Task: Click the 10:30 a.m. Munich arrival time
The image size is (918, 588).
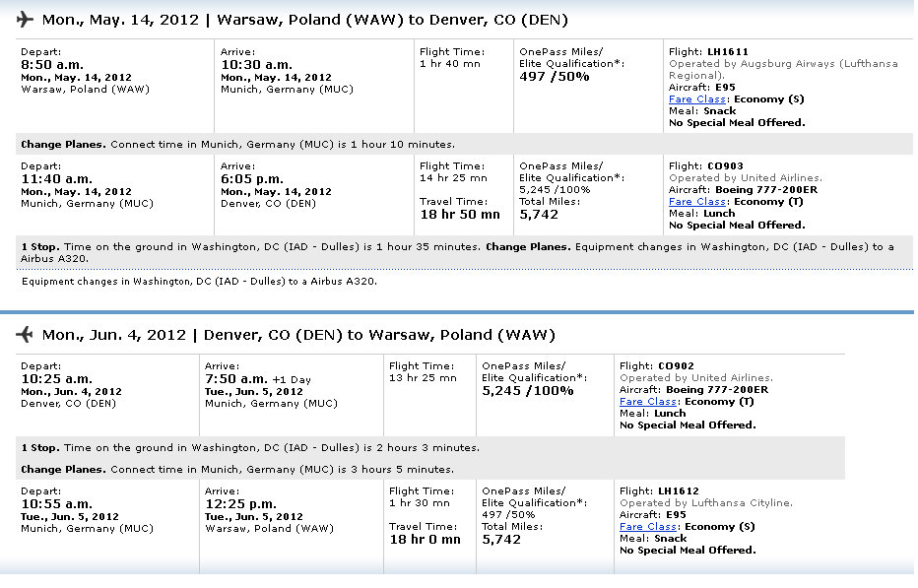Action: point(256,64)
